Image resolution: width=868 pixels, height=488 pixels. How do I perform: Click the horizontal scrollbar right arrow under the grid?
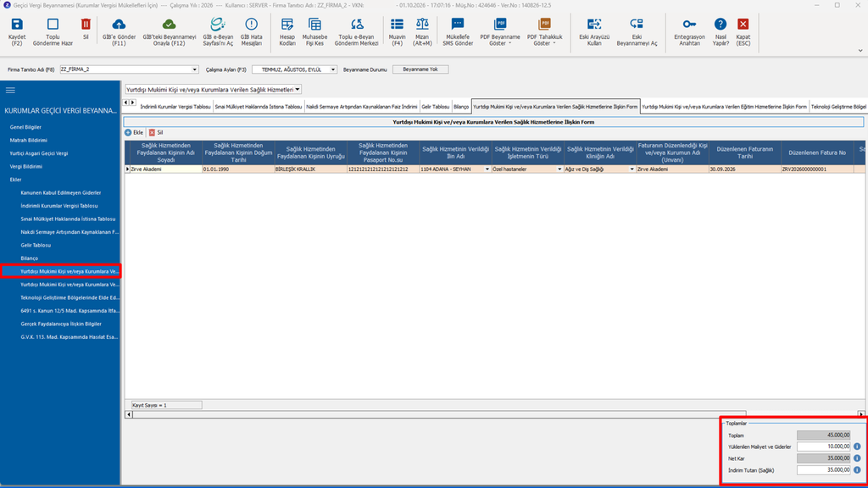coord(861,414)
